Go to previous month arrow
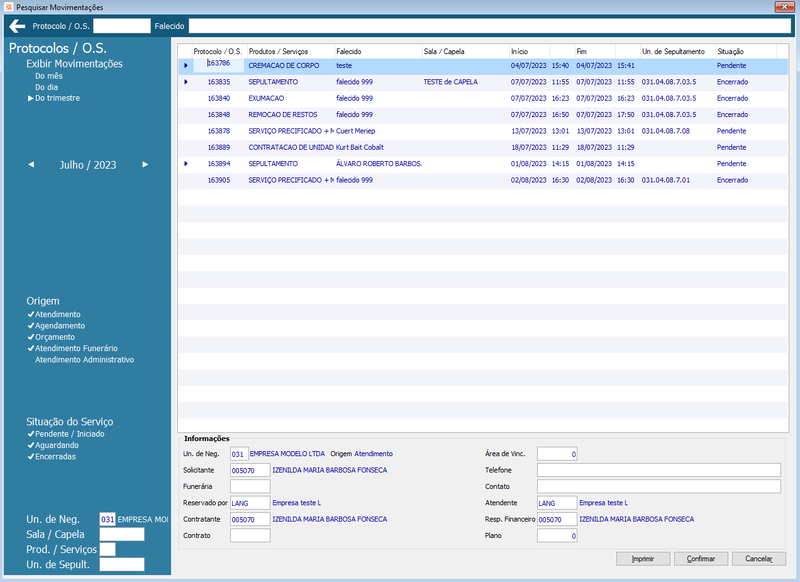This screenshot has width=800, height=582. 31,165
